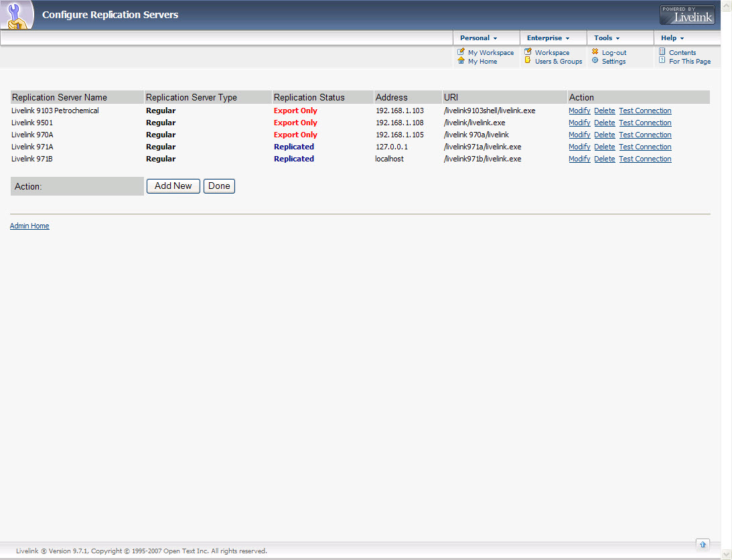This screenshot has height=560, width=732.
Task: Click the Enterprise Workspace icon
Action: point(528,52)
